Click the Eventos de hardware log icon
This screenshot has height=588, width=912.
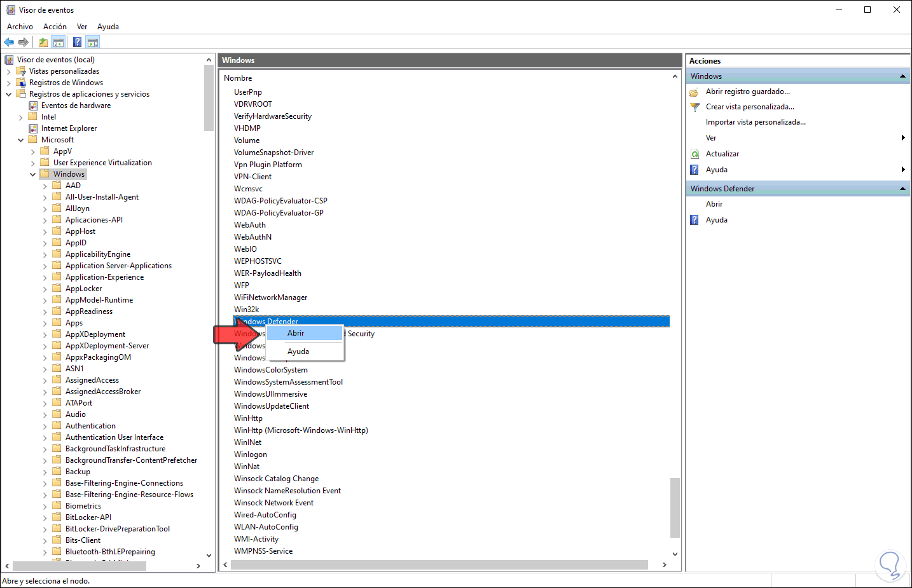33,106
